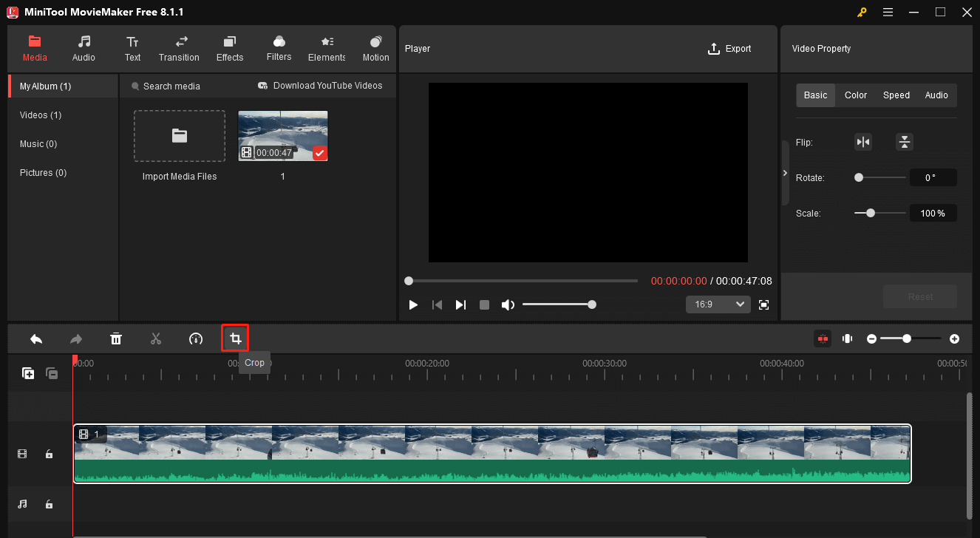Collapse the Video Property panel
Screen dimensions: 980x538
click(x=785, y=173)
